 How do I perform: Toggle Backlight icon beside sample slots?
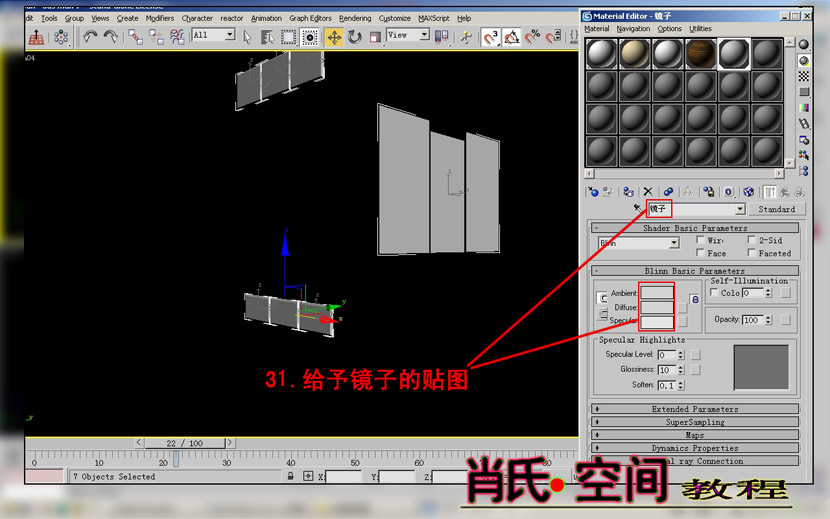tap(804, 60)
